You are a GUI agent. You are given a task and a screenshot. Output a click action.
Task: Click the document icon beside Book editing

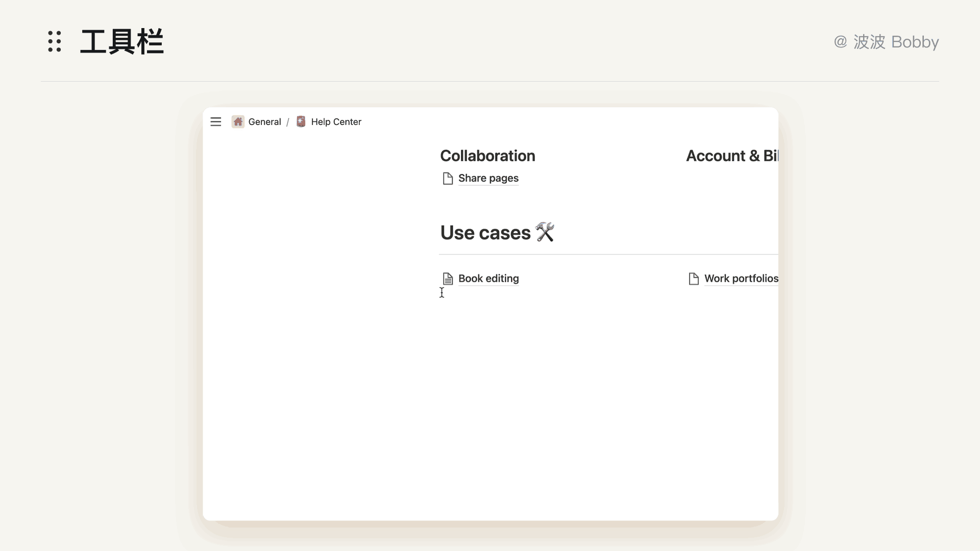(x=448, y=279)
